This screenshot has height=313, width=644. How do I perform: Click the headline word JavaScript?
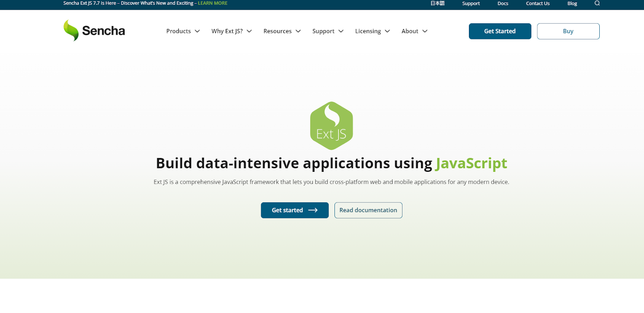point(471,163)
